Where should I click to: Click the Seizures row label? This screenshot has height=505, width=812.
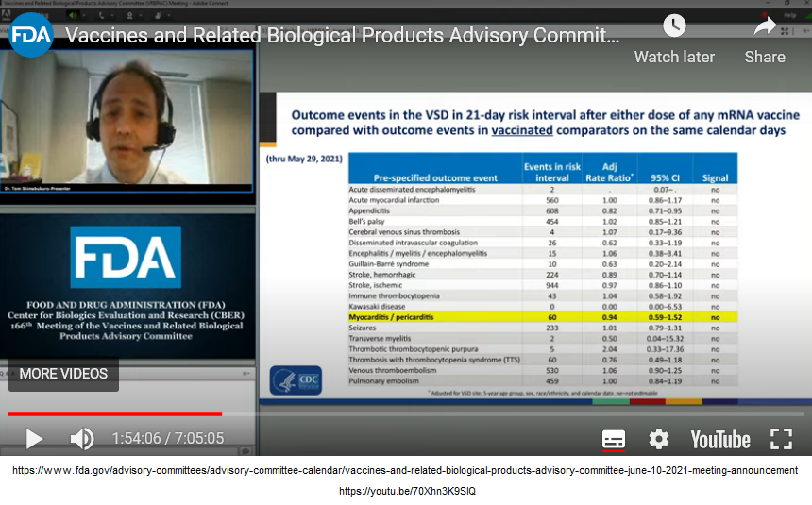coord(362,328)
